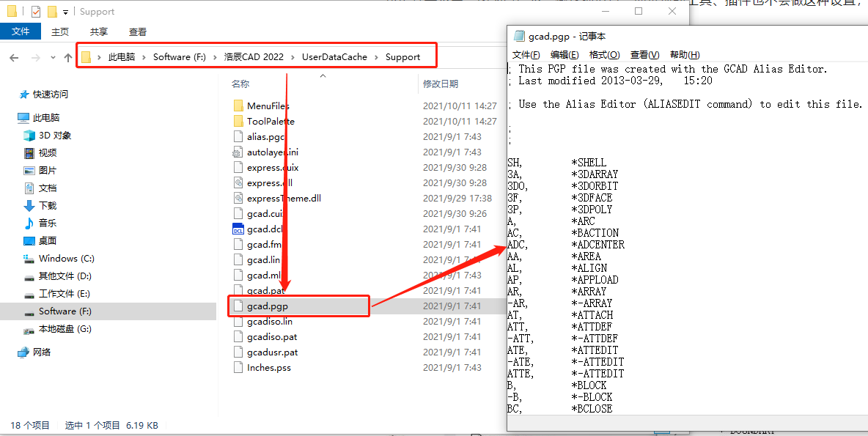
Task: Open 图片 in the navigation pane
Action: coord(48,171)
